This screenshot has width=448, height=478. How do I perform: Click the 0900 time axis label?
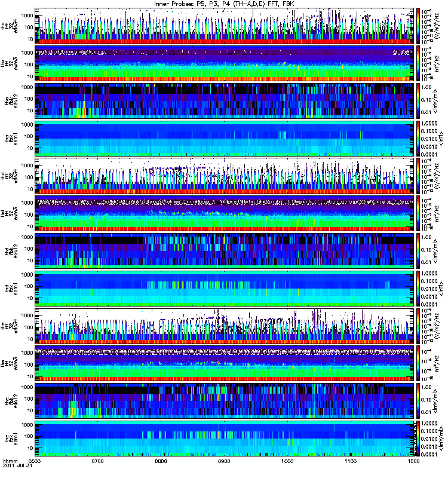tap(224, 461)
